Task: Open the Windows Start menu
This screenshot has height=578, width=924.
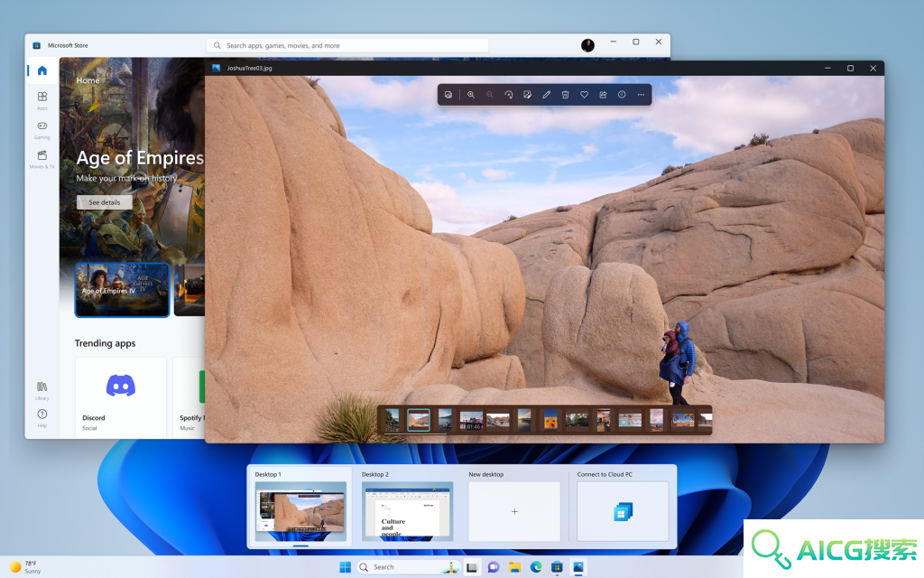Action: pyautogui.click(x=346, y=567)
